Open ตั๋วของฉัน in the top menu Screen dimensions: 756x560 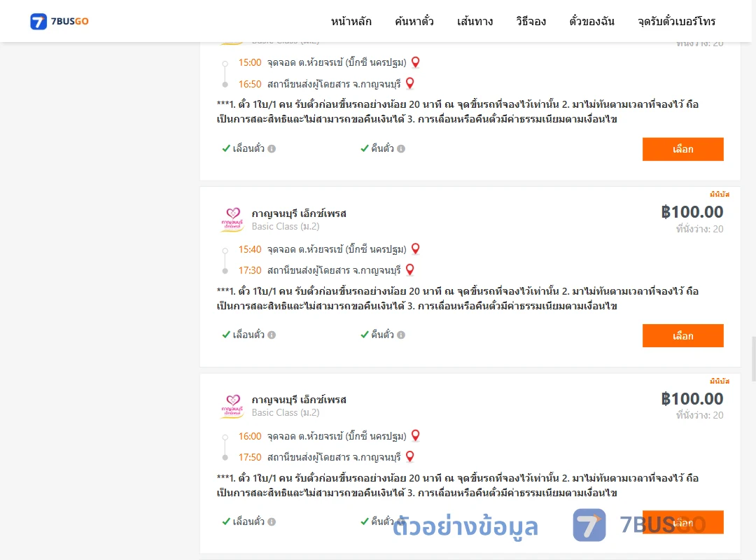coord(591,21)
